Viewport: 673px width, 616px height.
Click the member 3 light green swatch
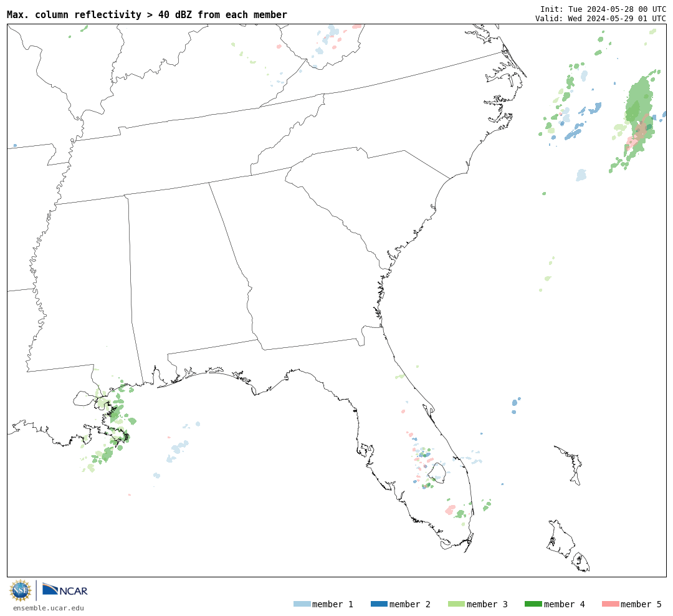tap(456, 604)
